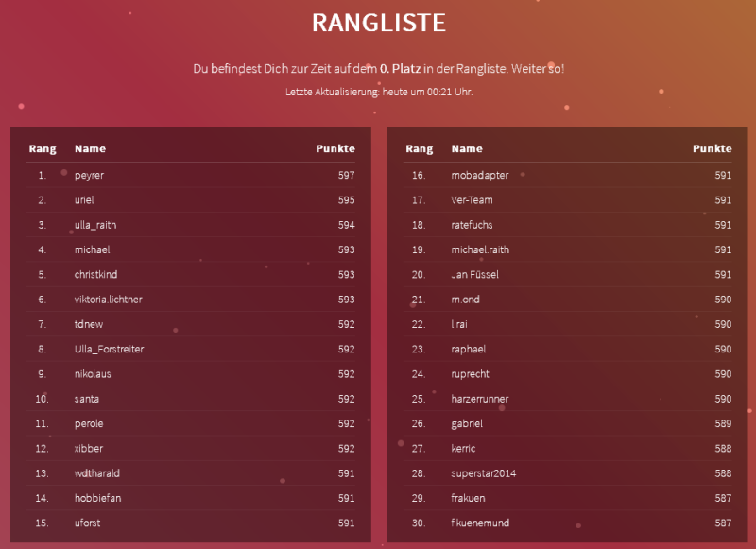This screenshot has height=549, width=756.
Task: Click the Letzte Aktualisierung timestamp text
Action: (x=378, y=92)
